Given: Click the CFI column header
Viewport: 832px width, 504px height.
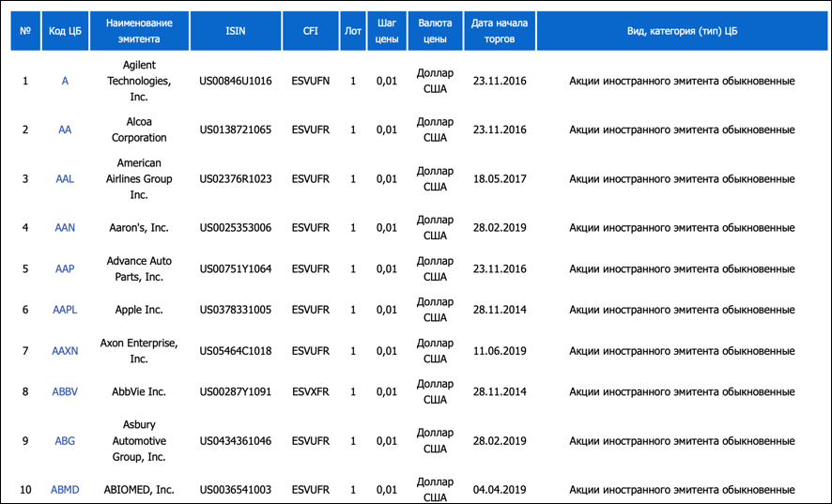Looking at the screenshot, I should pyautogui.click(x=311, y=31).
